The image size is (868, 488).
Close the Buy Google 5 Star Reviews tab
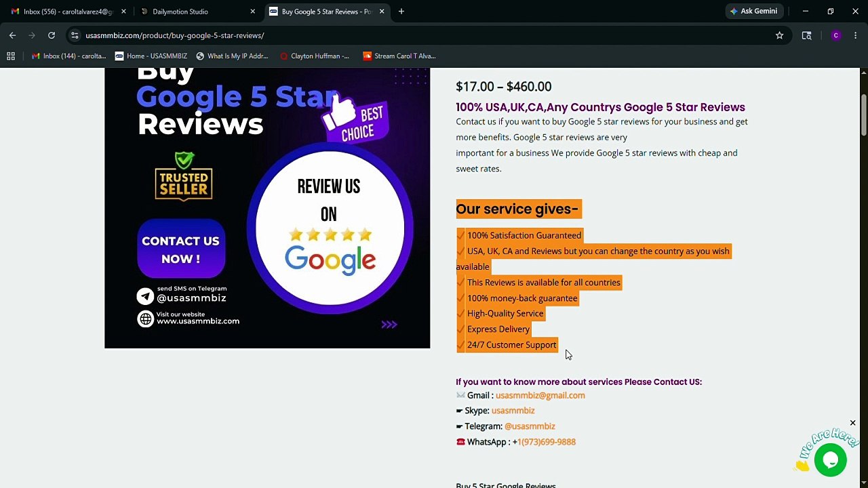pyautogui.click(x=382, y=12)
